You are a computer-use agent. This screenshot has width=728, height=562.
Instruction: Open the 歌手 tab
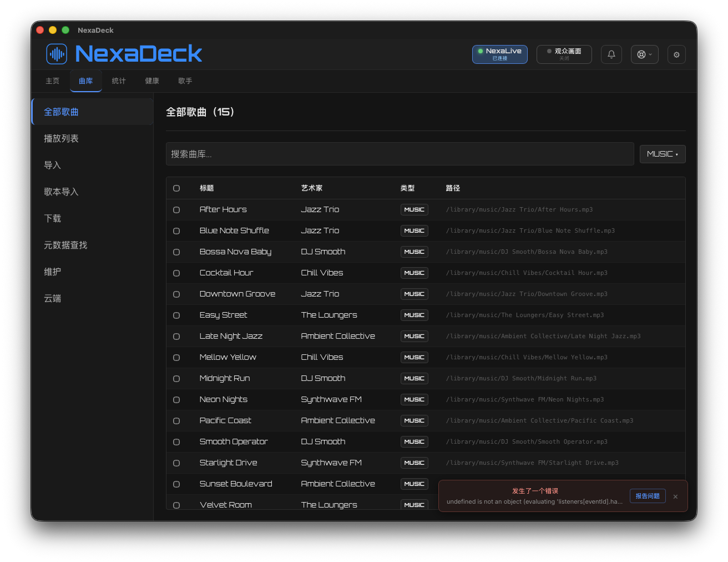[x=185, y=81]
